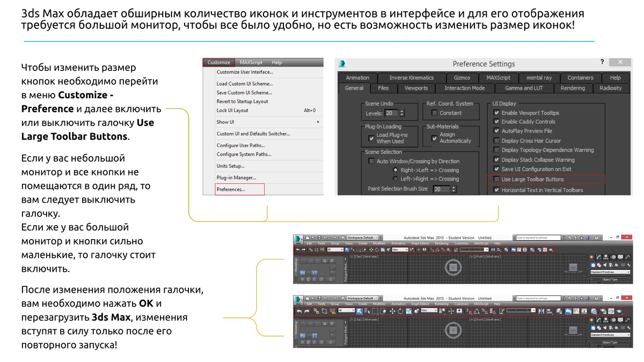The height and width of the screenshot is (362, 644).
Task: Toggle Save UI Configuration on Exit
Action: [496, 169]
